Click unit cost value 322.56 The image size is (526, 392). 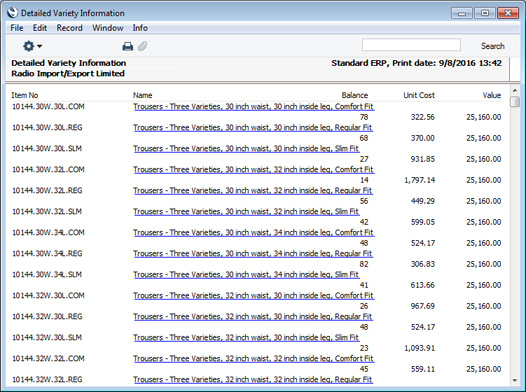pyautogui.click(x=423, y=117)
